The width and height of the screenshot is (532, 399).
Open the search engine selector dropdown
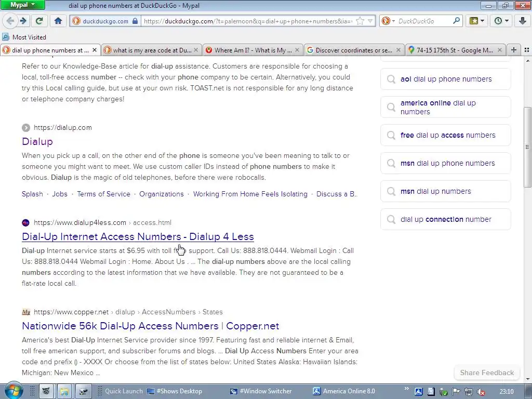click(388, 21)
